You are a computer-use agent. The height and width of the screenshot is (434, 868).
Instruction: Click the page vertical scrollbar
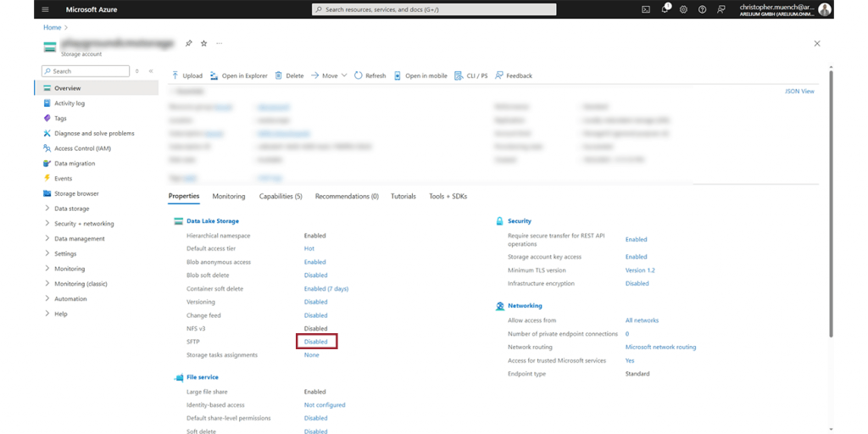[831, 203]
